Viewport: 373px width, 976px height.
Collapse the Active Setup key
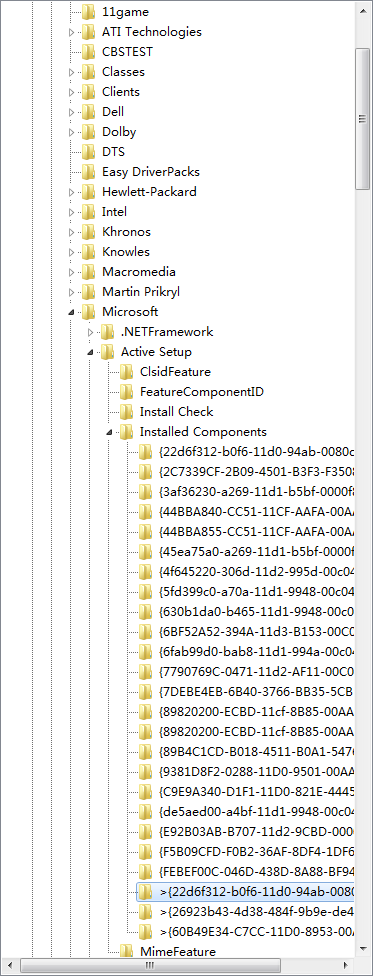[x=90, y=352]
